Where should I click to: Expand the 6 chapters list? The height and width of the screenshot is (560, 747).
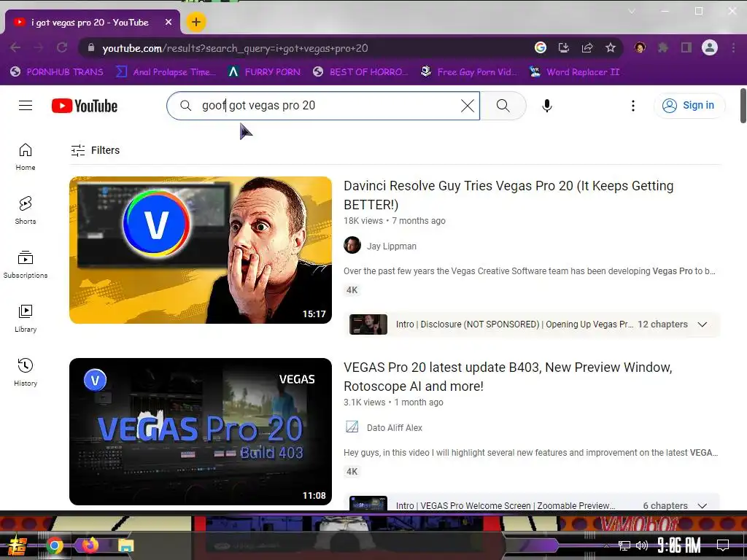tap(703, 506)
